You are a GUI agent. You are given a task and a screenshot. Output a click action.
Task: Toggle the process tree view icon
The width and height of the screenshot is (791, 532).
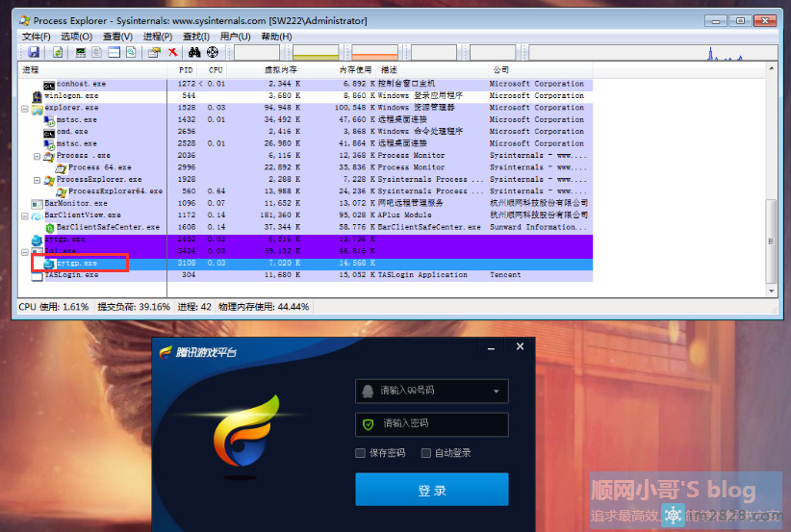click(97, 52)
